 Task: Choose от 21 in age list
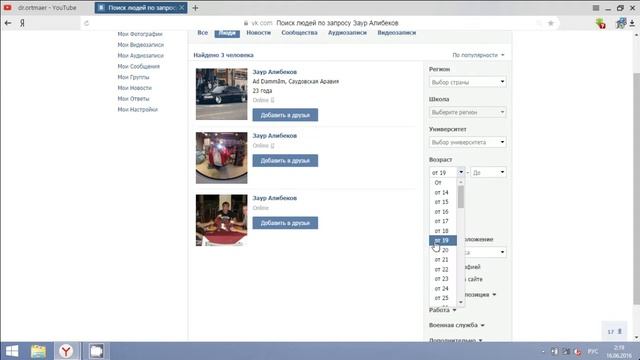pos(443,260)
